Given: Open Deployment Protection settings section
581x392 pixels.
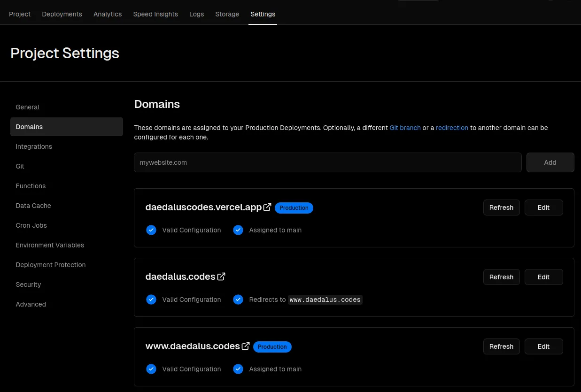Looking at the screenshot, I should [x=51, y=265].
